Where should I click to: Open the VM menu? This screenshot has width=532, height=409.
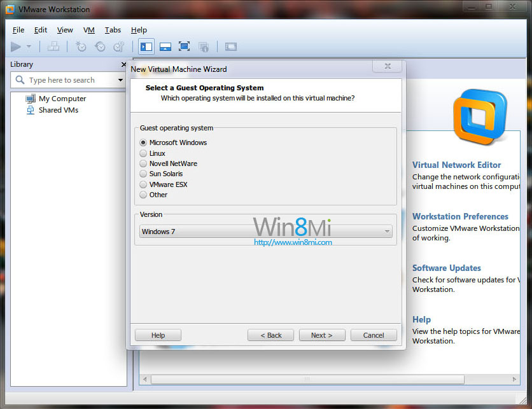(89, 30)
